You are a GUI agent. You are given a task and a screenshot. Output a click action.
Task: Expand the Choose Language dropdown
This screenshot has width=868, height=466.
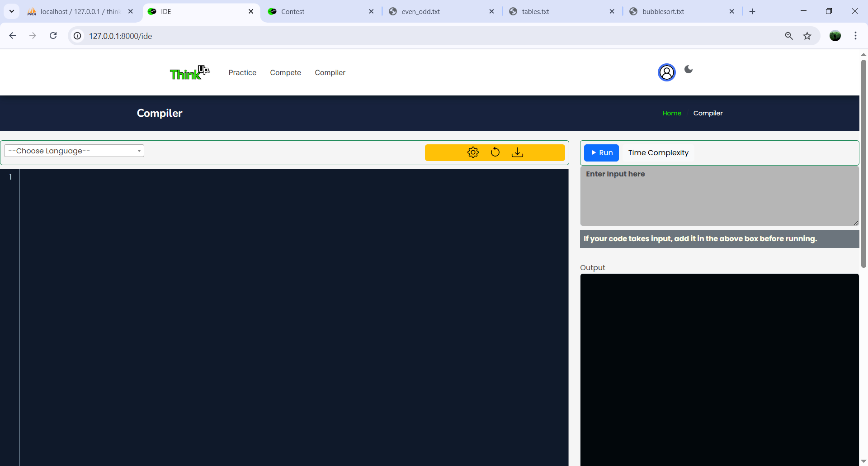tap(74, 151)
